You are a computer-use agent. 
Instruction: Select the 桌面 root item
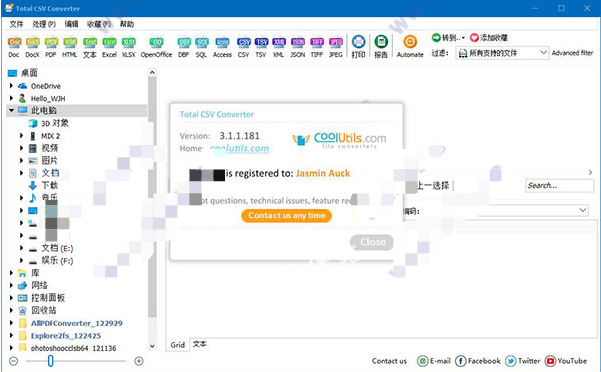[29, 73]
